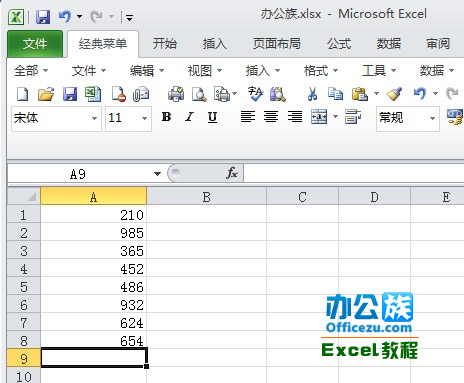Click the fx Insert Function button
The width and height of the screenshot is (464, 383).
point(231,173)
